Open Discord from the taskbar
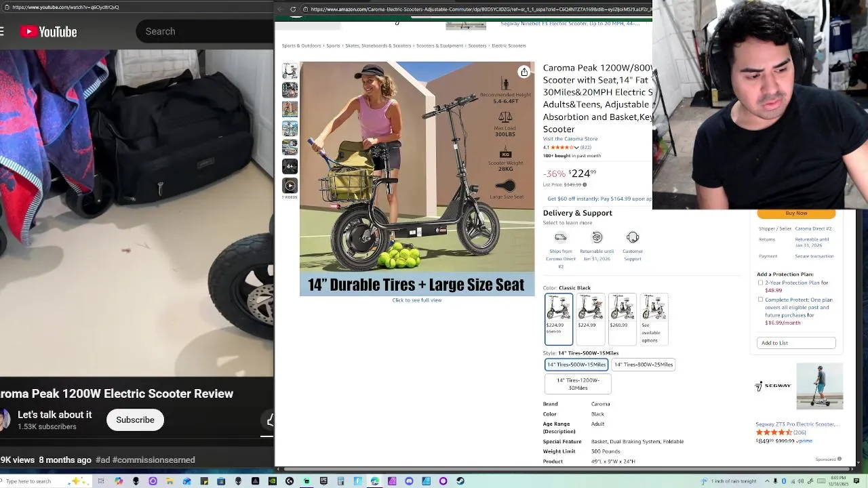 tap(409, 481)
